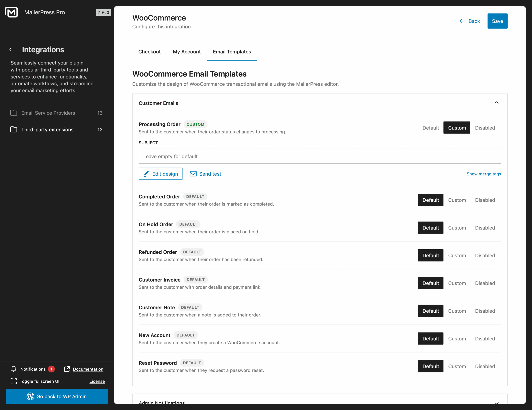Click the Subject input field
This screenshot has height=410, width=532.
point(320,156)
